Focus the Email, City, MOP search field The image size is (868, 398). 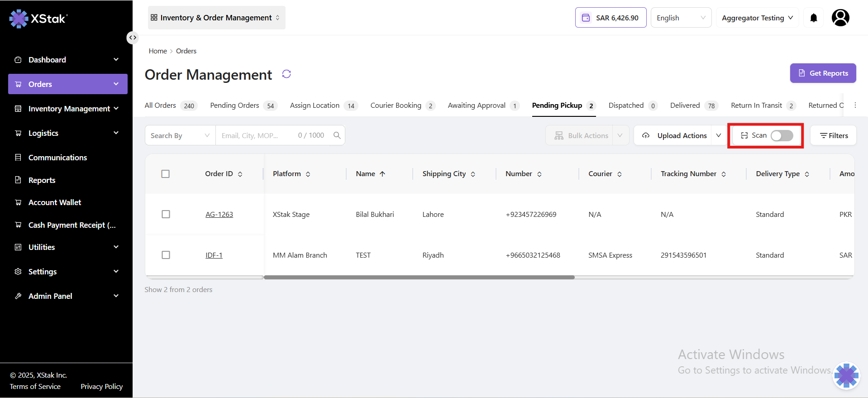pos(256,135)
